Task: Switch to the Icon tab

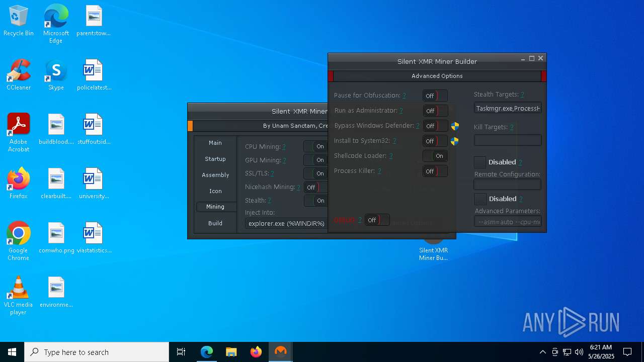Action: click(215, 191)
